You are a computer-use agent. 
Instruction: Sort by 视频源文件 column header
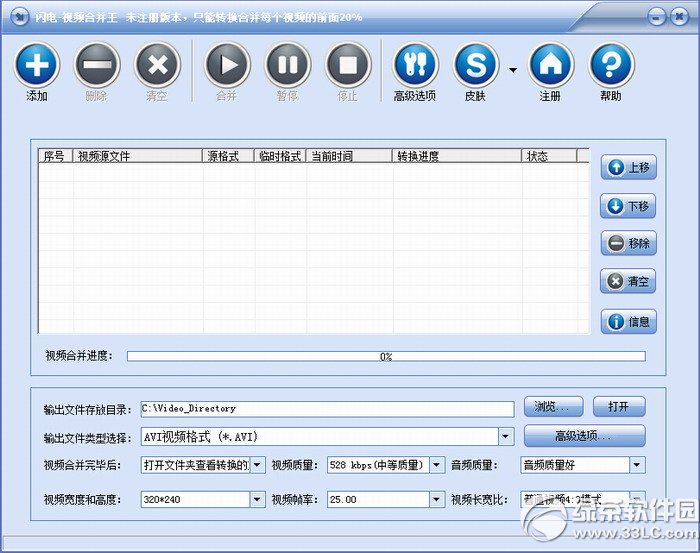(138, 156)
